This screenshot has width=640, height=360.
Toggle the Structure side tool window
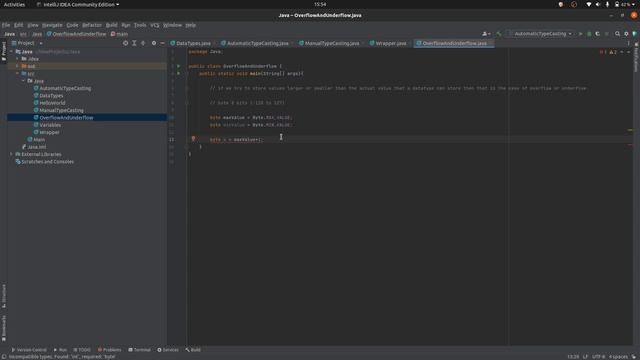point(4,296)
